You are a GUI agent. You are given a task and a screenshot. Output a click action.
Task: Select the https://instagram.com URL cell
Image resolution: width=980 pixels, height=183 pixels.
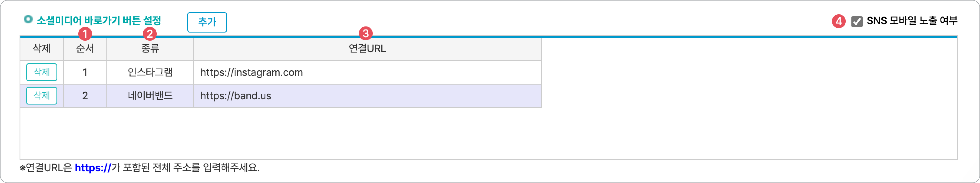click(x=367, y=72)
